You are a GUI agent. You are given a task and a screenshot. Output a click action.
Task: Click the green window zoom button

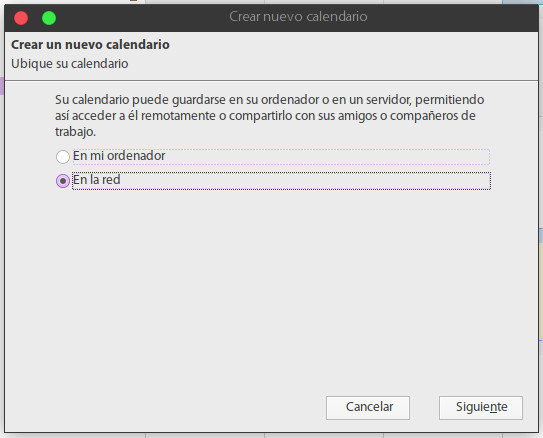coord(49,18)
